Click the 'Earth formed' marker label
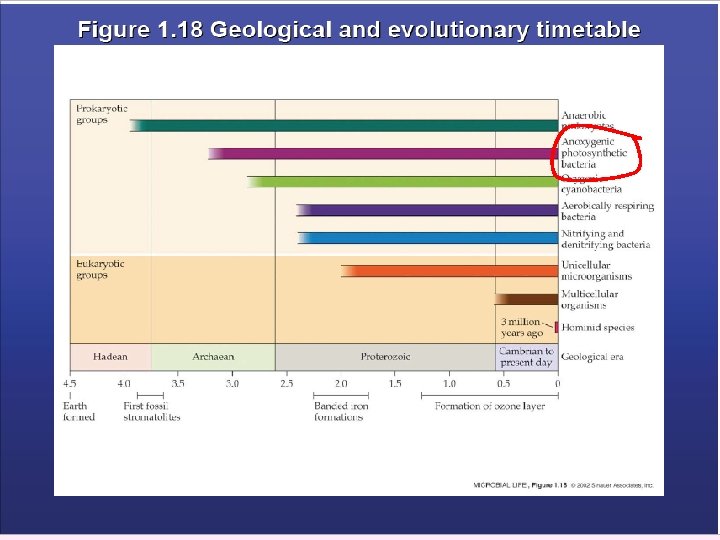The image size is (720, 540). [79, 411]
